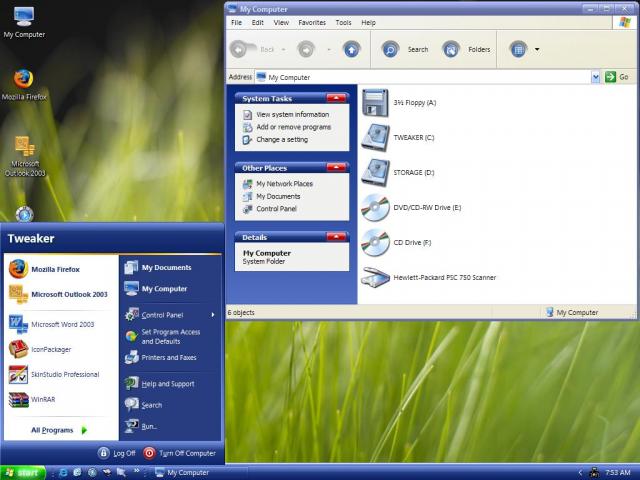The image size is (640, 480).
Task: Collapse the System Tasks panel
Action: pos(336,98)
